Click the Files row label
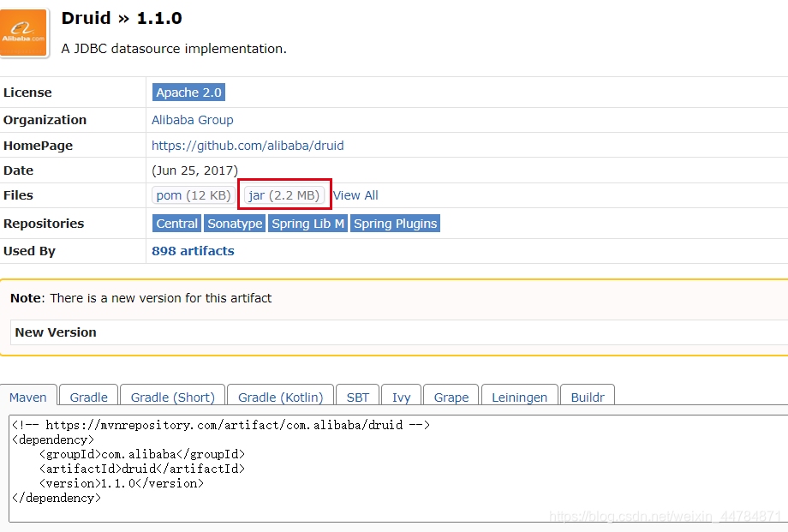This screenshot has height=532, width=788. coord(18,195)
